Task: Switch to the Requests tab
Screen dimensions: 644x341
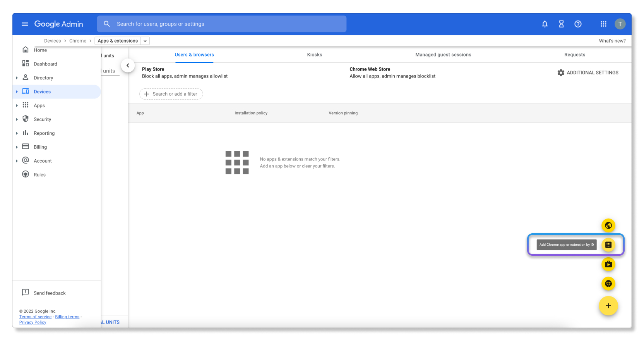Action: [x=575, y=55]
